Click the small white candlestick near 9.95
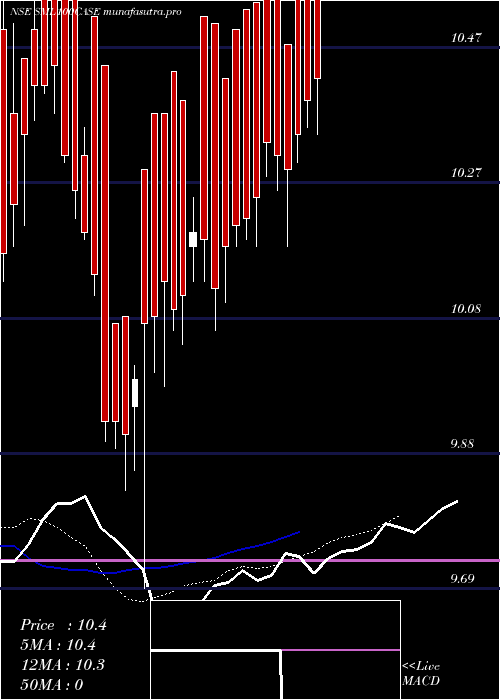The image size is (500, 700). [135, 393]
